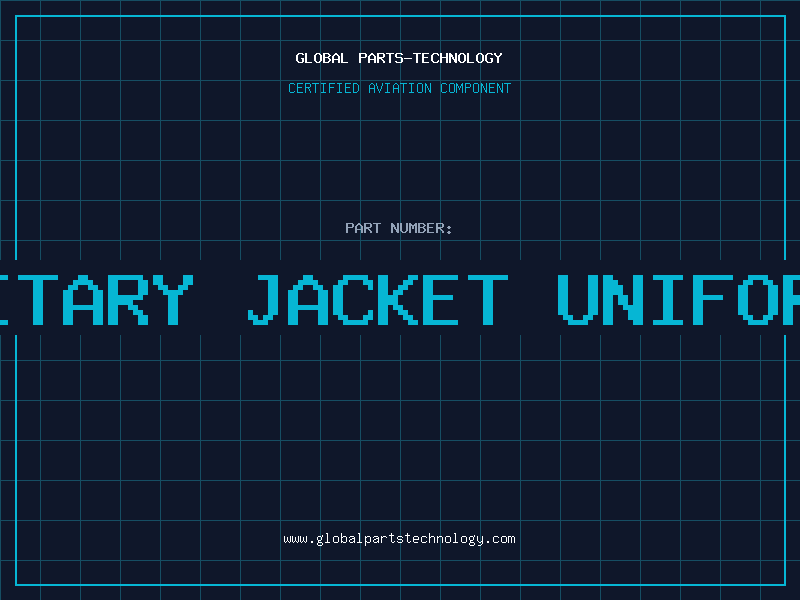The image size is (800, 600).
Task: Select the COMPONENT word in the subtitle
Action: coord(476,88)
